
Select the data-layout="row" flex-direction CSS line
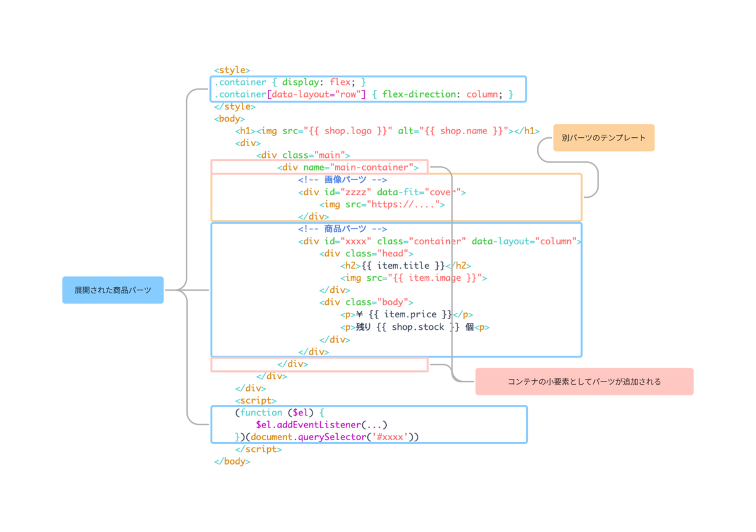point(364,94)
